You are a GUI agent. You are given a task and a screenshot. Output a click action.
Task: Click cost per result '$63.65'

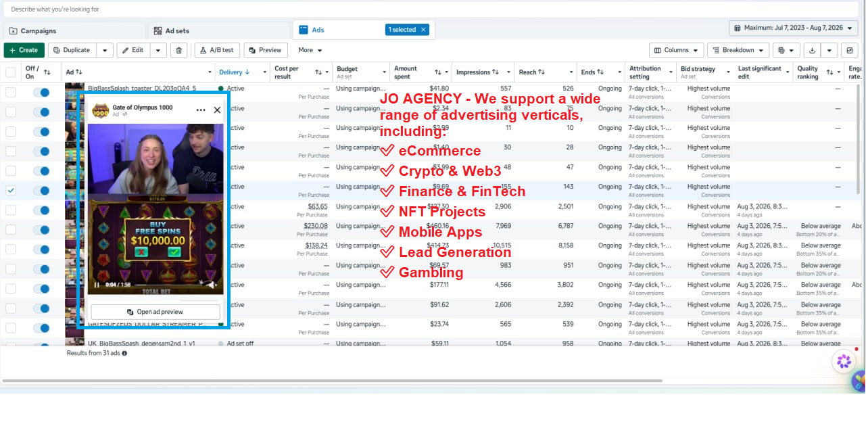318,207
